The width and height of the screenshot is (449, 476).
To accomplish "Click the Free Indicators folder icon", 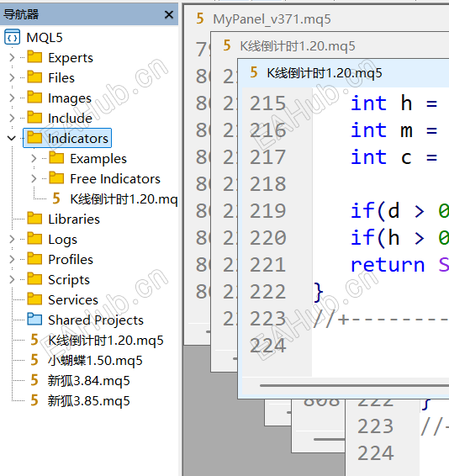I will (x=57, y=178).
